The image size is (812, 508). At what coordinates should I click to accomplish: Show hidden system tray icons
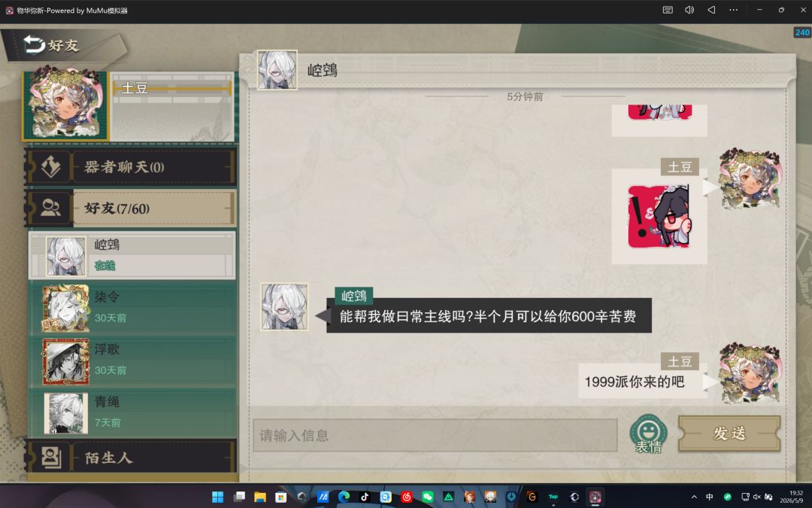coord(694,497)
